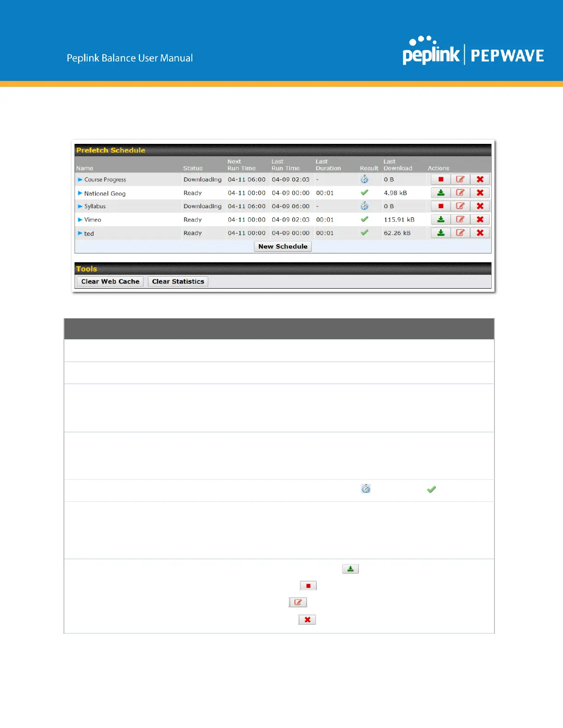Stop the Syllabus download
This screenshot has width=563, height=728.
pyautogui.click(x=441, y=206)
